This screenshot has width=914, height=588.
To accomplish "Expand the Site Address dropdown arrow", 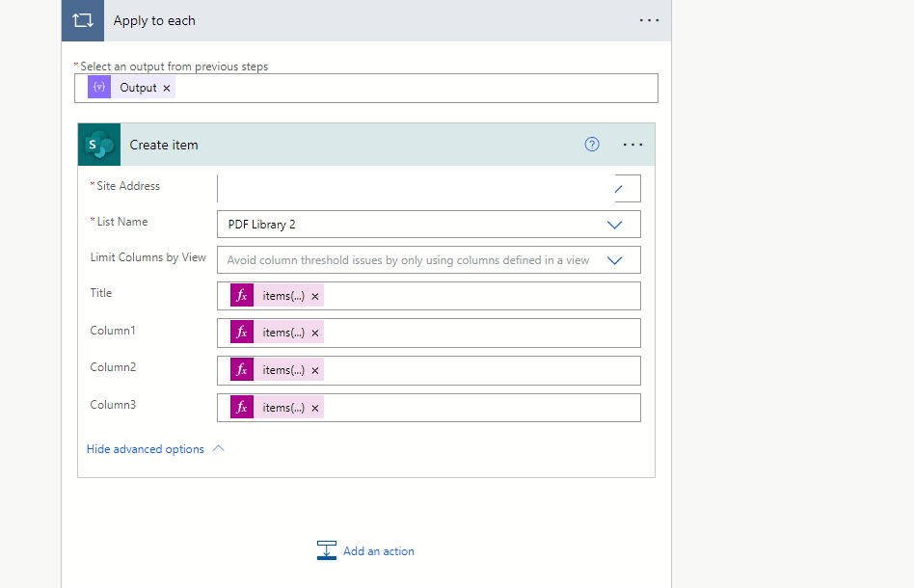I will coord(619,188).
